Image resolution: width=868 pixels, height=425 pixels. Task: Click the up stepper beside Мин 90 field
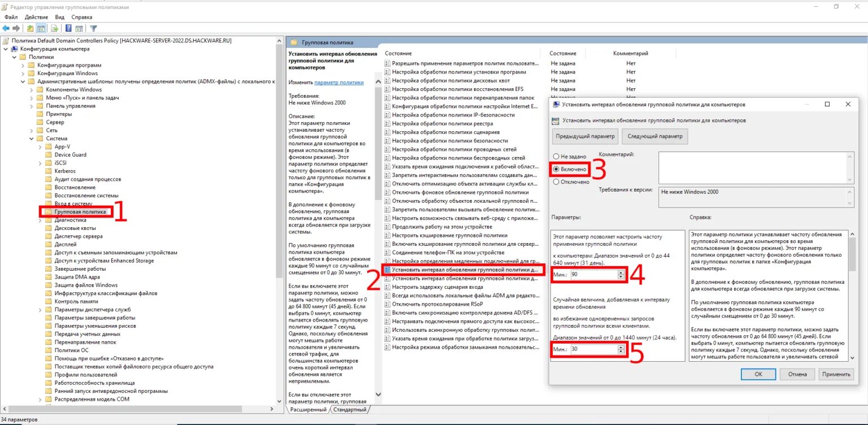620,272
